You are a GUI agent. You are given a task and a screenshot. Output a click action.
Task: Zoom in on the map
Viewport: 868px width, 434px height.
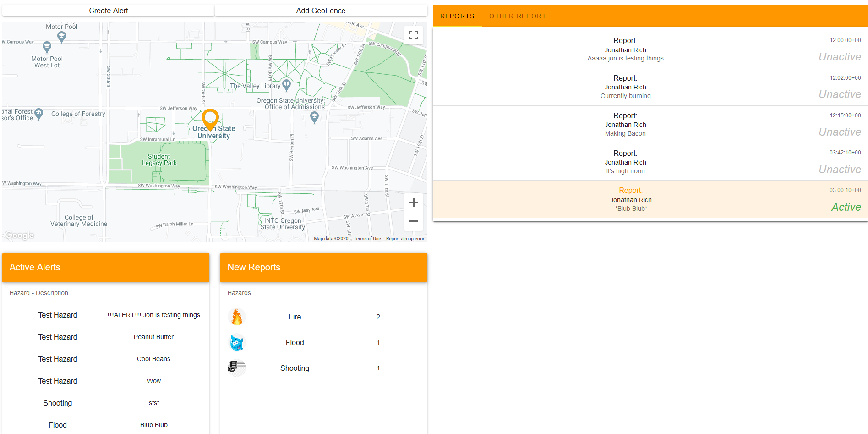click(x=413, y=203)
